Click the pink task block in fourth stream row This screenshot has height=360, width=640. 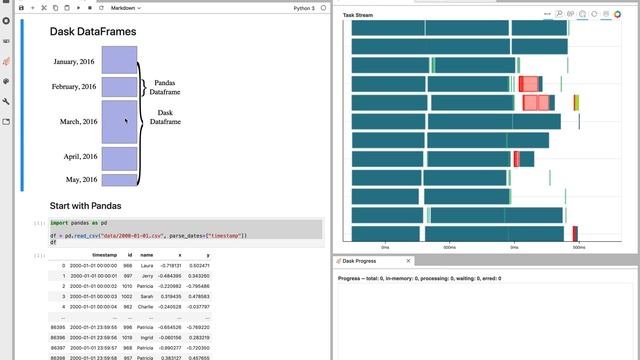pos(530,84)
